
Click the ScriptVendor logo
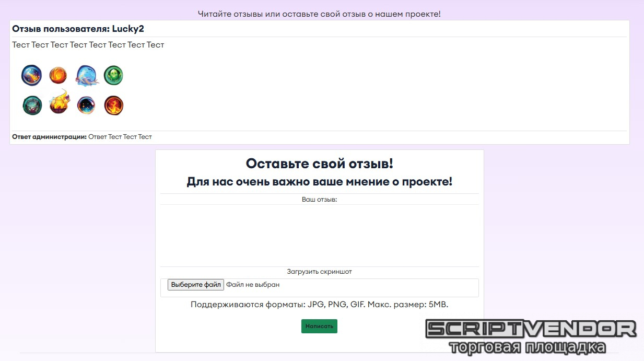pos(531,336)
